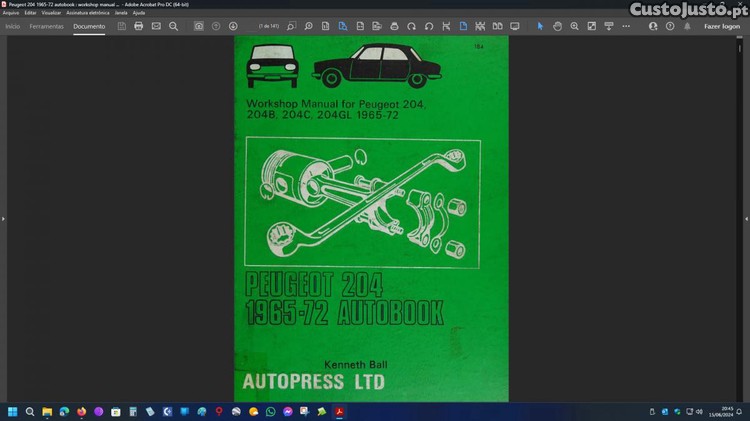750x421 pixels.
Task: Go to the previous page with up arrow
Action: tap(216, 26)
